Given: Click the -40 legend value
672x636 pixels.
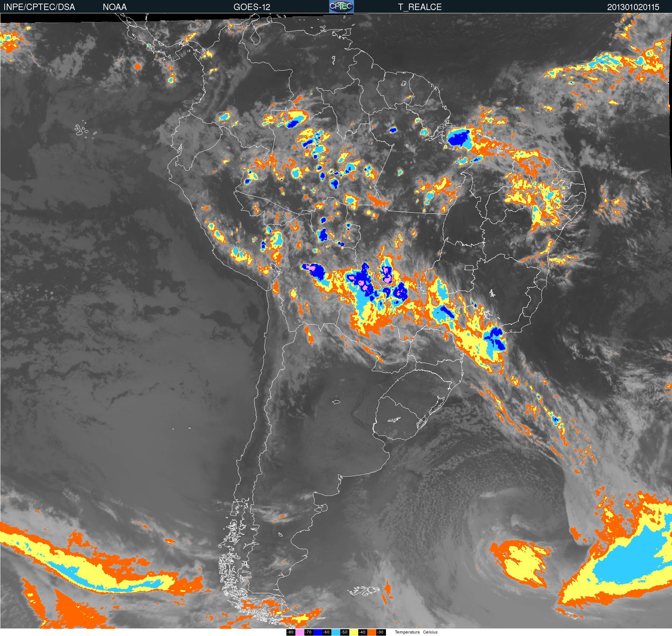Looking at the screenshot, I should coord(363,632).
